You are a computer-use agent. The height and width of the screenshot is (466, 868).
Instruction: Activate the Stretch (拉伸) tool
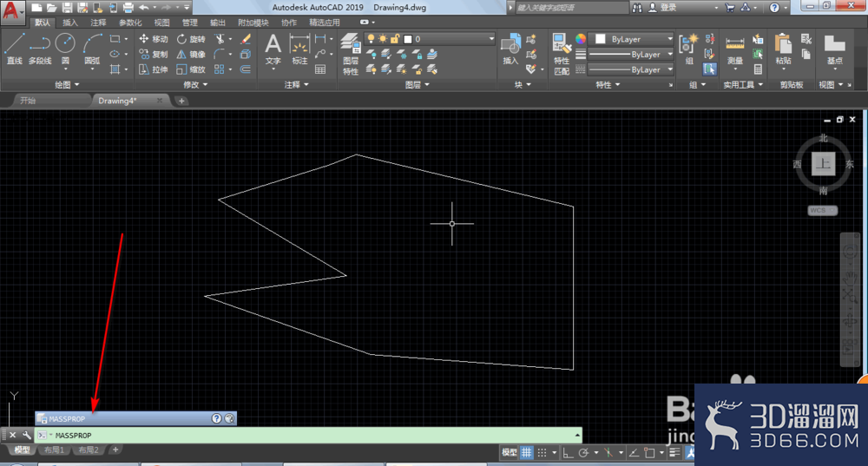[154, 69]
